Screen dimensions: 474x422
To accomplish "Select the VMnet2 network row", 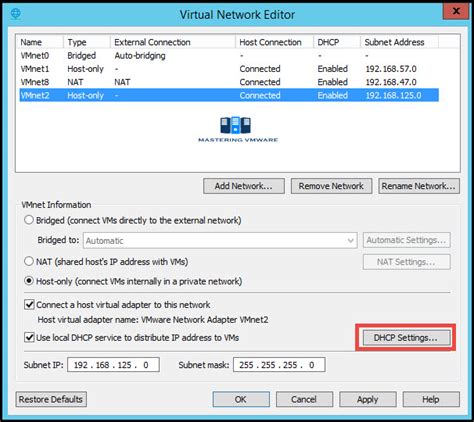I will (x=229, y=95).
